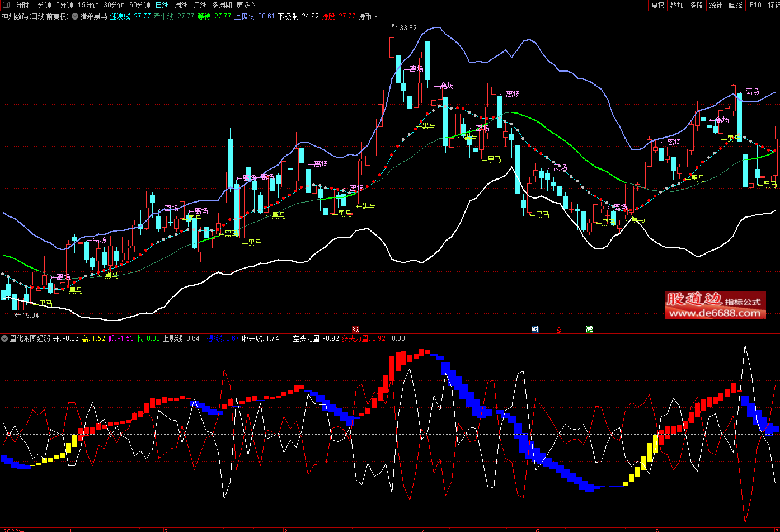Switch to 月线 monthly chart
780x532 pixels.
(200, 5)
